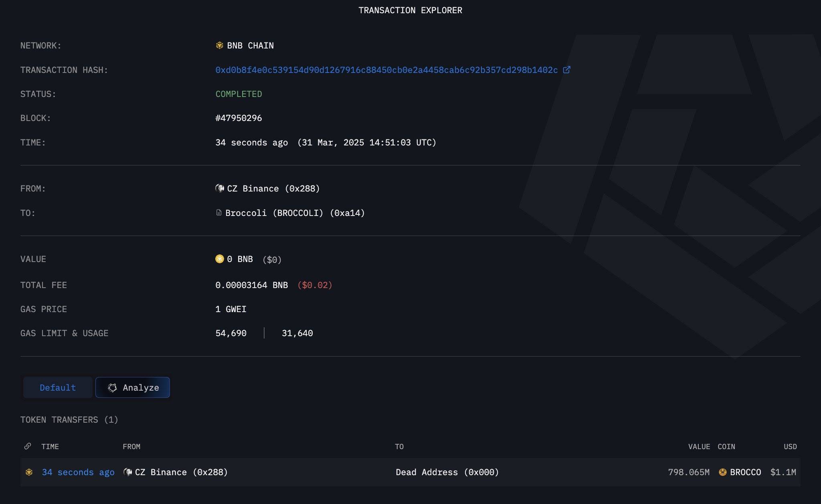
Task: Click the FROM column header in transfers table
Action: [x=131, y=446]
